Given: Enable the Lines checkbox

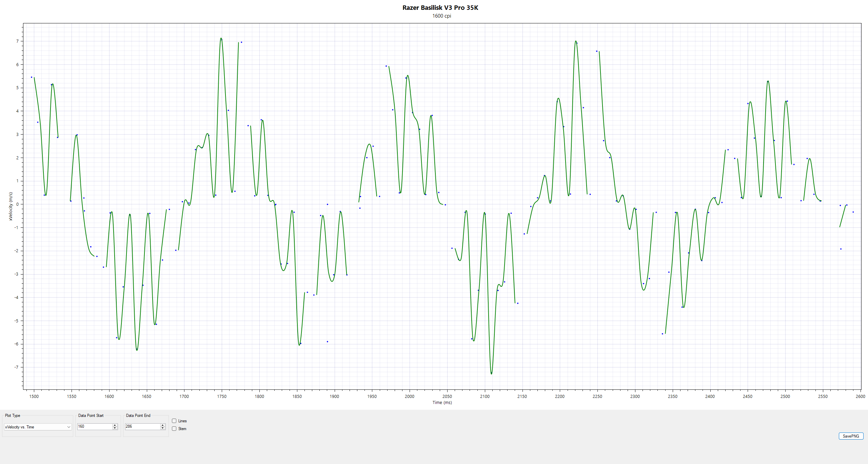Looking at the screenshot, I should pyautogui.click(x=174, y=421).
